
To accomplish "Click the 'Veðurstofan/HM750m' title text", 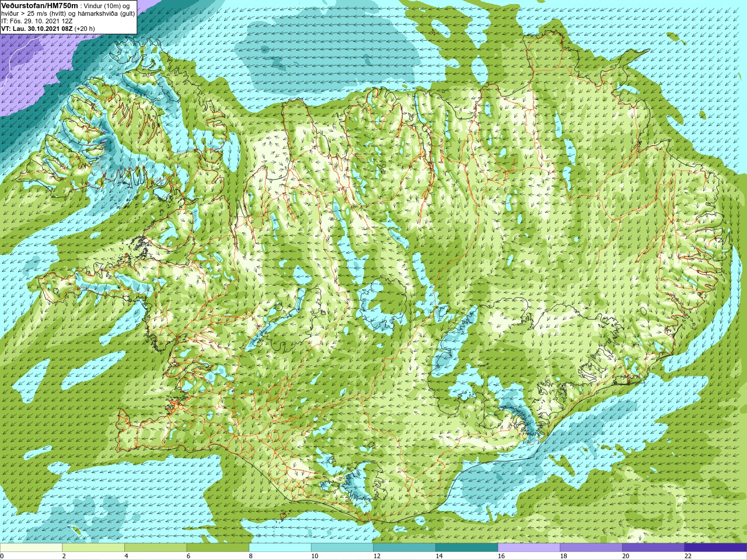I will (40, 5).
